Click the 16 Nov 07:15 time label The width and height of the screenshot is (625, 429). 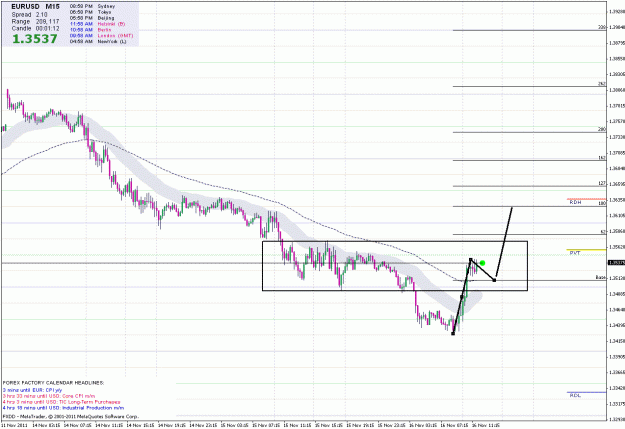click(x=454, y=425)
